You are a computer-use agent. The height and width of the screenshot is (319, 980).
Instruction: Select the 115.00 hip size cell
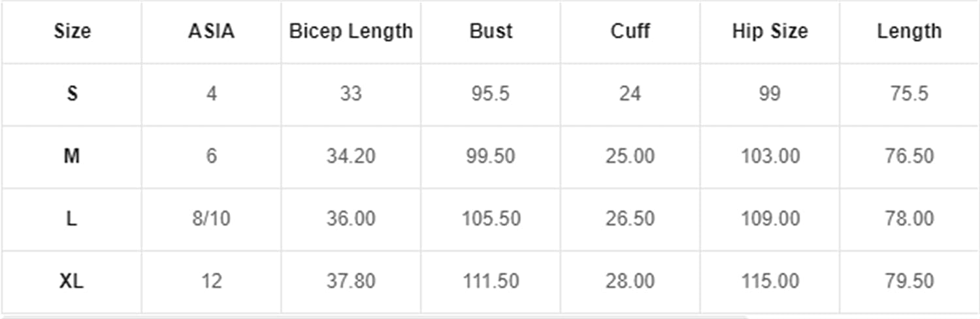click(770, 282)
